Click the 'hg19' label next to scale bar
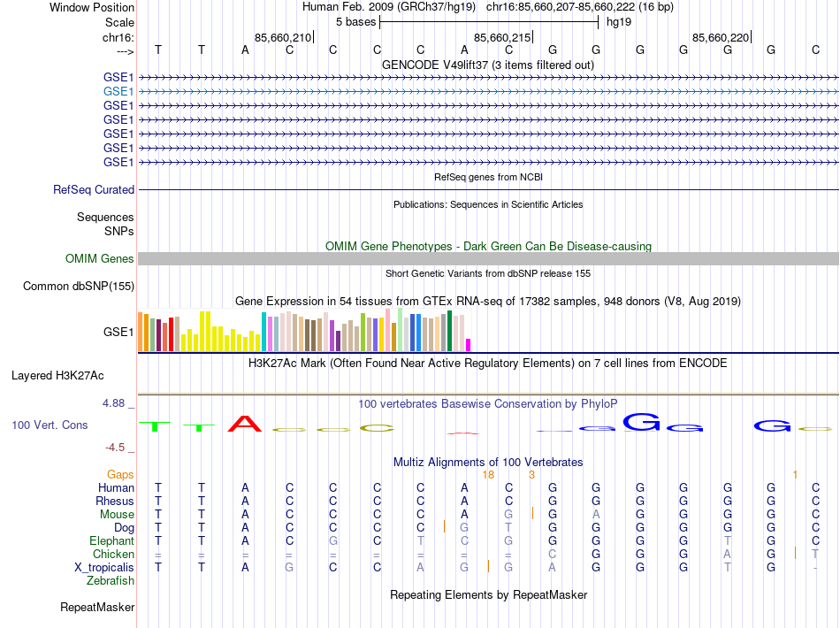 point(619,22)
